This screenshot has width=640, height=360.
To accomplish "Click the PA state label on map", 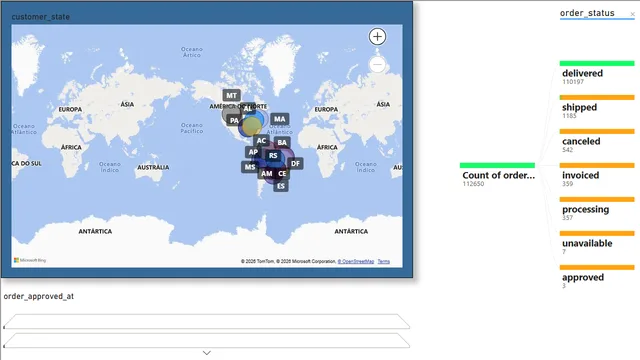I will [234, 120].
